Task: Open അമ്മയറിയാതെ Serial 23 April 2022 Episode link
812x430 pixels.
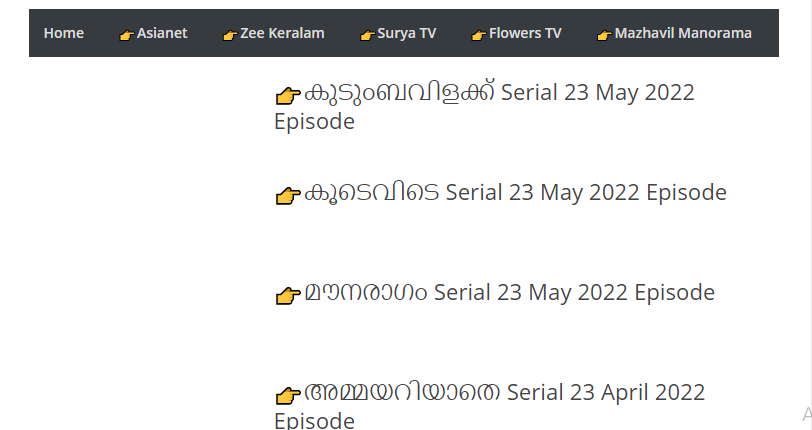Action: (x=504, y=393)
